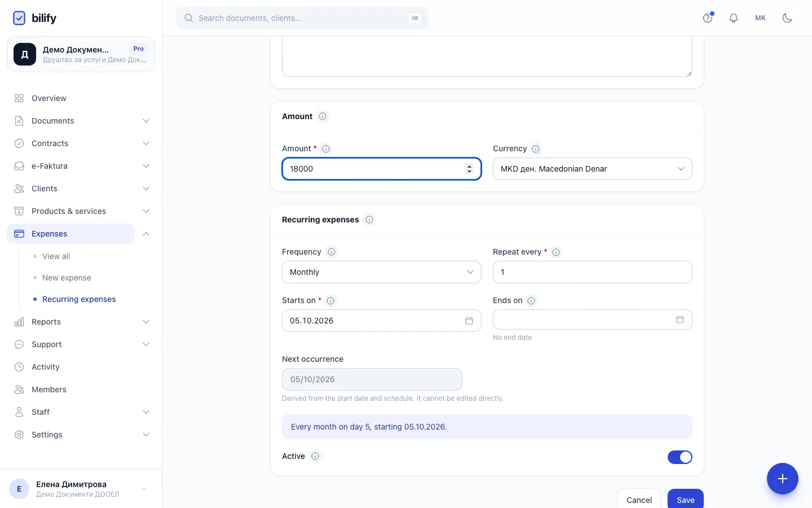This screenshot has height=508, width=812.
Task: Show info for Ends on field
Action: click(531, 301)
